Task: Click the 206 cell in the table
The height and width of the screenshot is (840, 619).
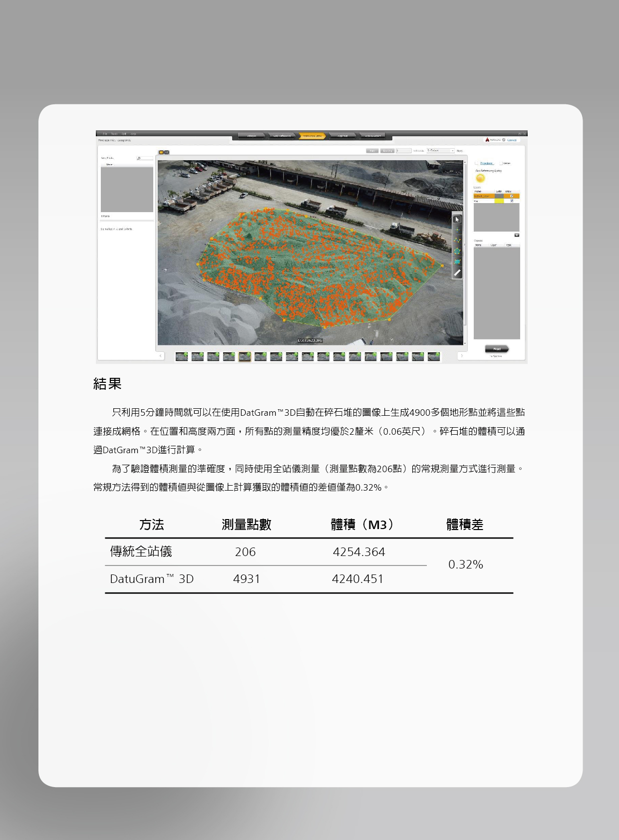Action: point(245,552)
